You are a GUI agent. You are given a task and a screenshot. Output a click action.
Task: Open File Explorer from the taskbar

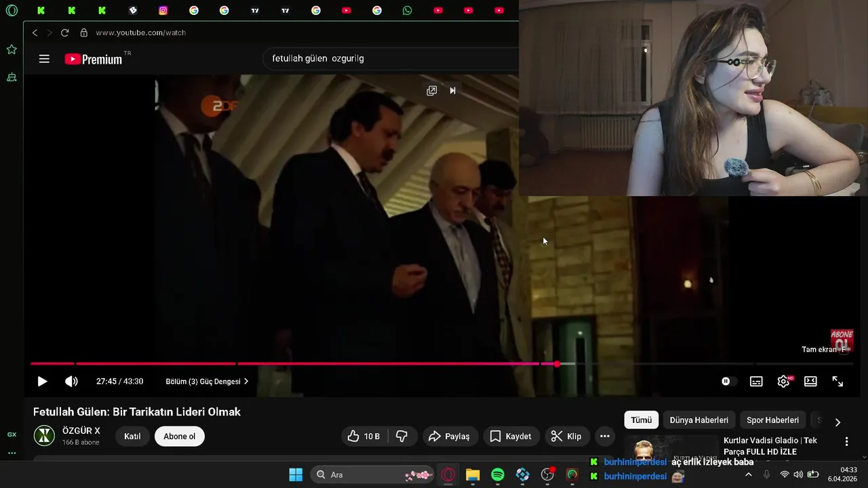(473, 474)
